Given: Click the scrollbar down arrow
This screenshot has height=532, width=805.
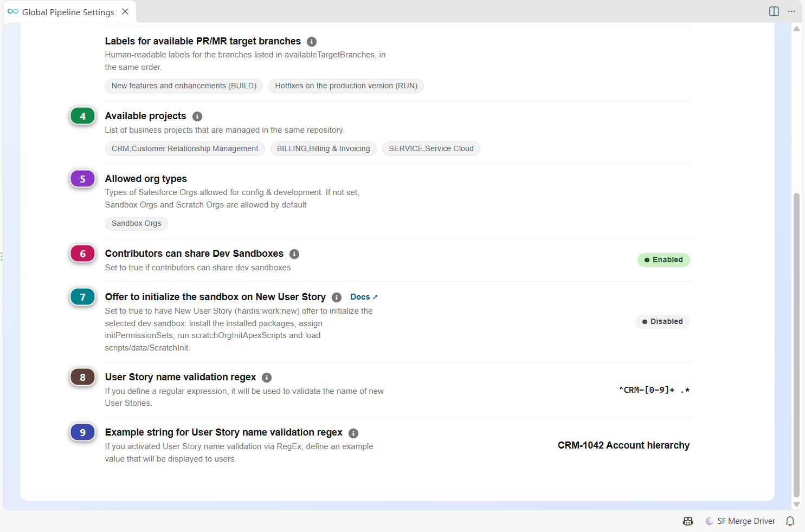Looking at the screenshot, I should click(x=796, y=504).
